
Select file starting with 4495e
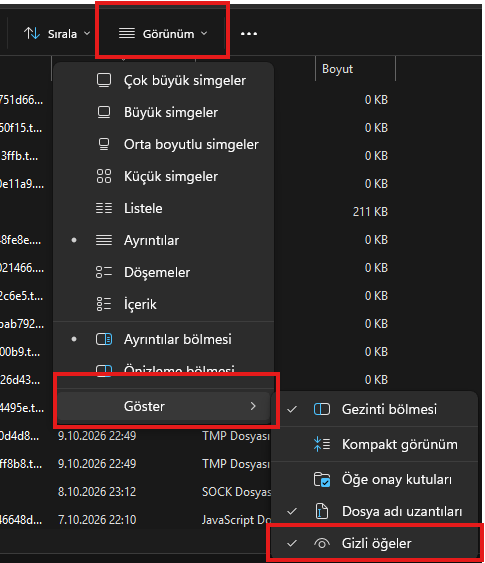pyautogui.click(x=22, y=408)
